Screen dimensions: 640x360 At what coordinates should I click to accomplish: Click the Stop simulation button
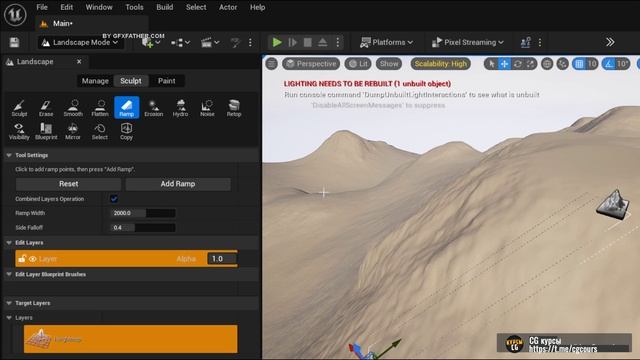(308, 42)
